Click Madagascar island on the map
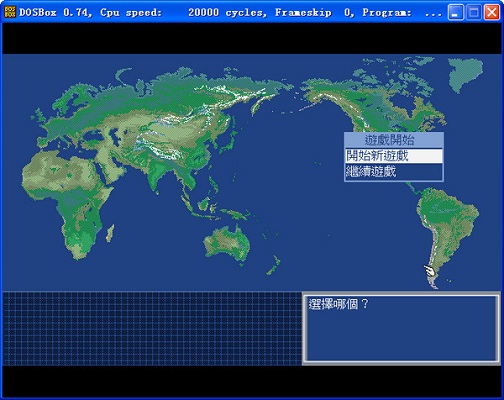The width and height of the screenshot is (504, 400). click(x=110, y=233)
